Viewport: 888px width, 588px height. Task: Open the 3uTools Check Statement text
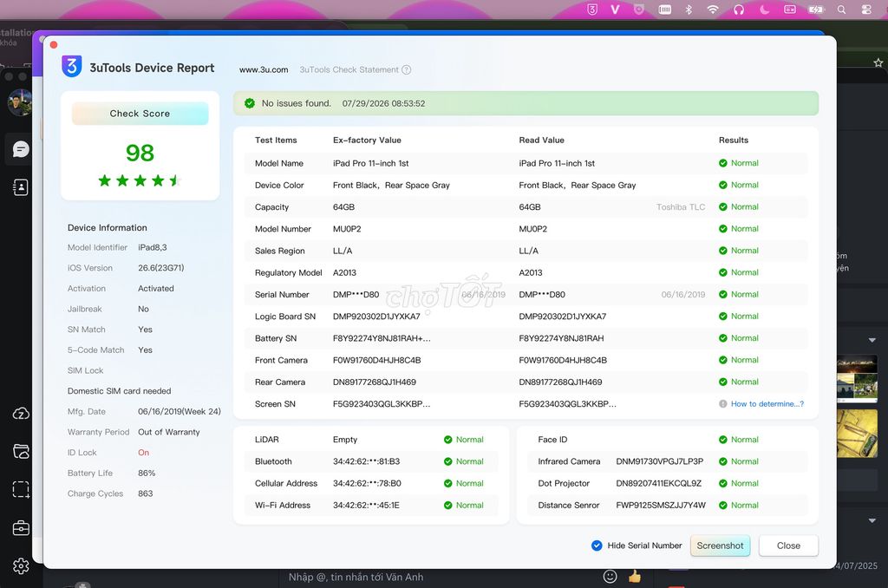point(349,69)
